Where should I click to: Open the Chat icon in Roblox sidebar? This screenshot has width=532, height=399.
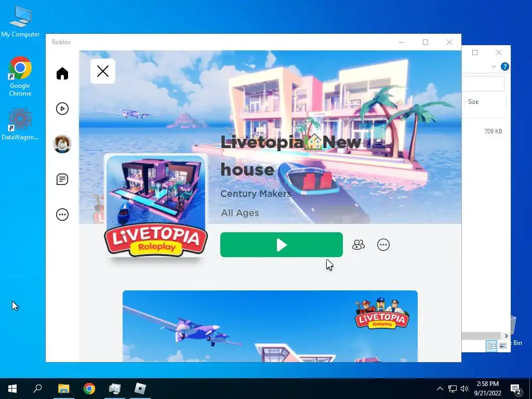(x=62, y=179)
